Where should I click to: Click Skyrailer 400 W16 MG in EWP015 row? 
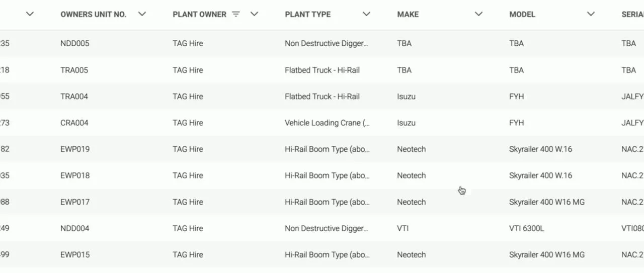pos(547,254)
